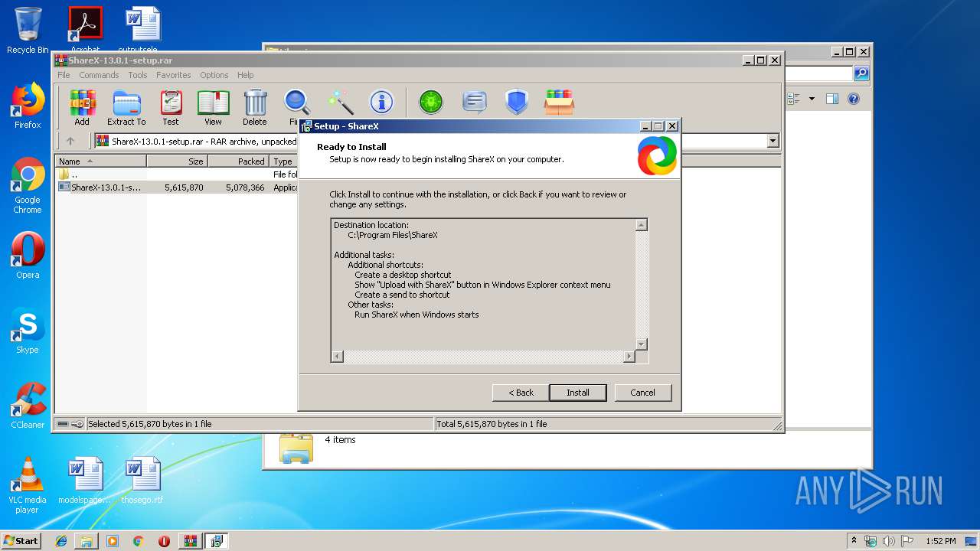Click the volume icon in system tray
Screen dimensions: 980x551
pos(888,541)
